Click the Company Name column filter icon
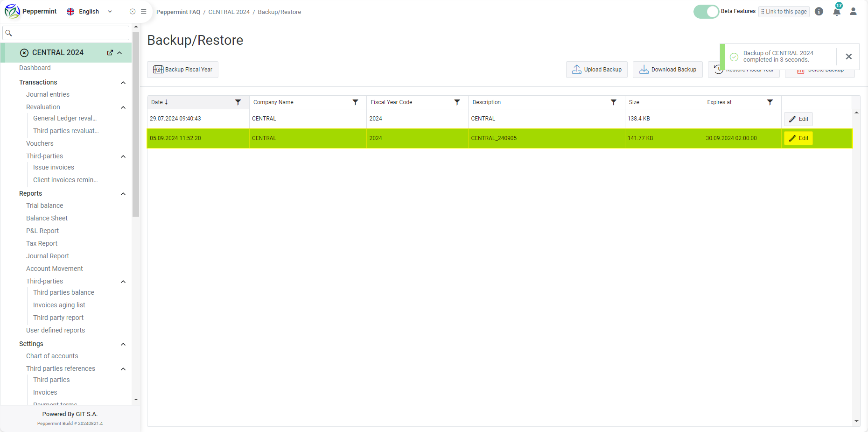Viewport: 868px width, 432px height. (355, 102)
